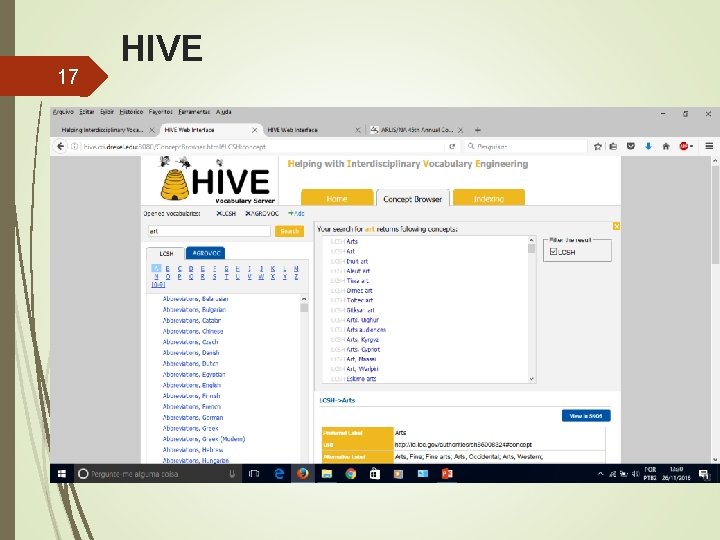Image resolution: width=720 pixels, height=540 pixels.
Task: Open the Windows Start menu
Action: pyautogui.click(x=62, y=474)
